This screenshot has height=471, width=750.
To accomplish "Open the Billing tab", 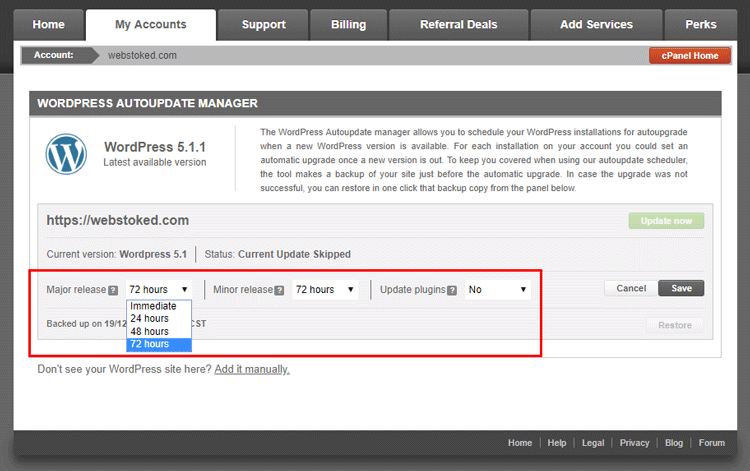I will [x=349, y=24].
